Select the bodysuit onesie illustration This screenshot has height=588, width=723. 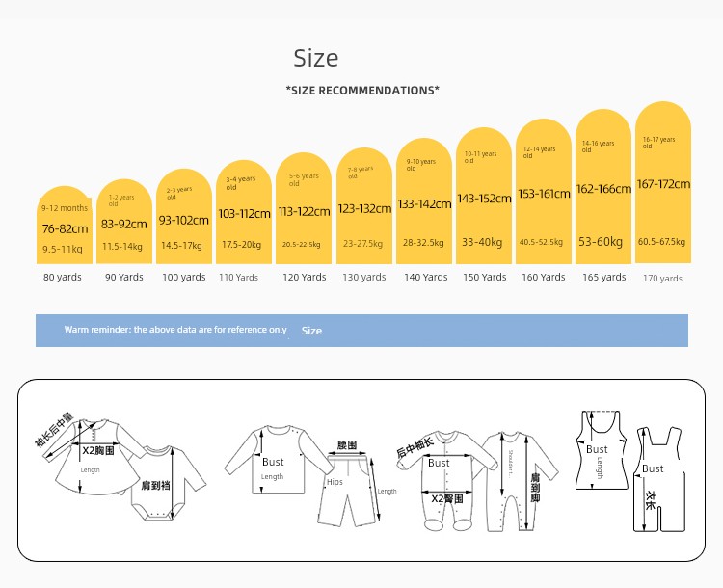[x=169, y=483]
